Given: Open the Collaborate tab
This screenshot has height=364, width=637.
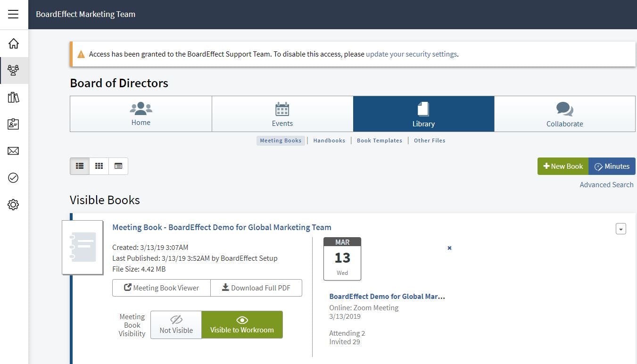Looking at the screenshot, I should (x=564, y=114).
